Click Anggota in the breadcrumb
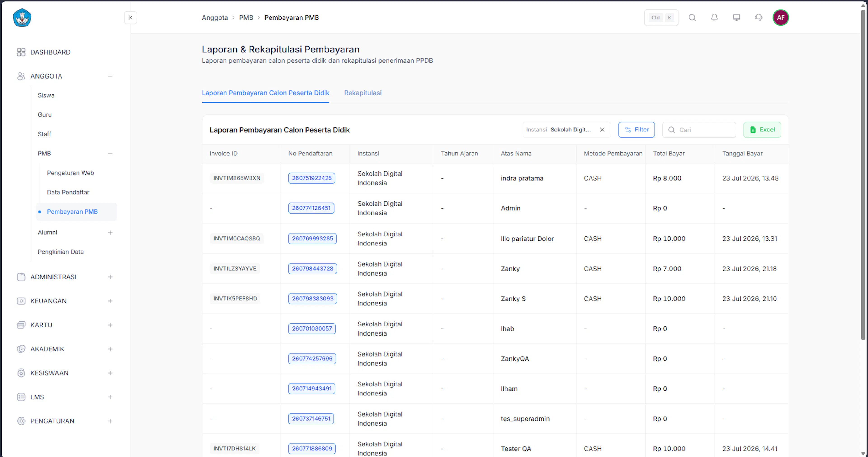The width and height of the screenshot is (868, 457). (x=215, y=18)
